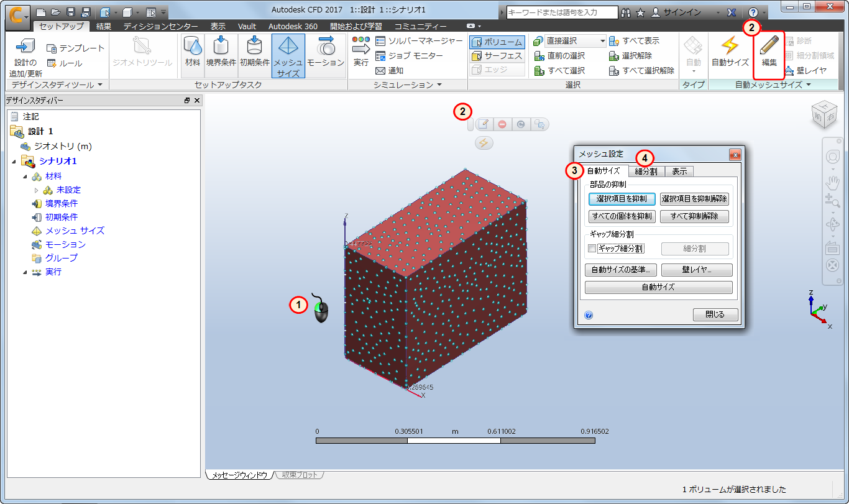Click the 選択項目を抑制解除 button
This screenshot has width=849, height=504.
pos(694,199)
